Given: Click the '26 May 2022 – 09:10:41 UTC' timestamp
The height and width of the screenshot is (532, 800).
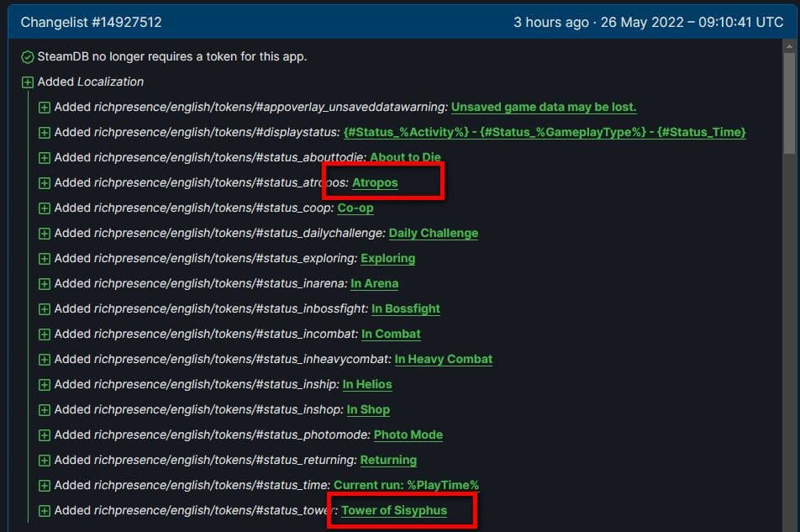Looking at the screenshot, I should click(692, 23).
